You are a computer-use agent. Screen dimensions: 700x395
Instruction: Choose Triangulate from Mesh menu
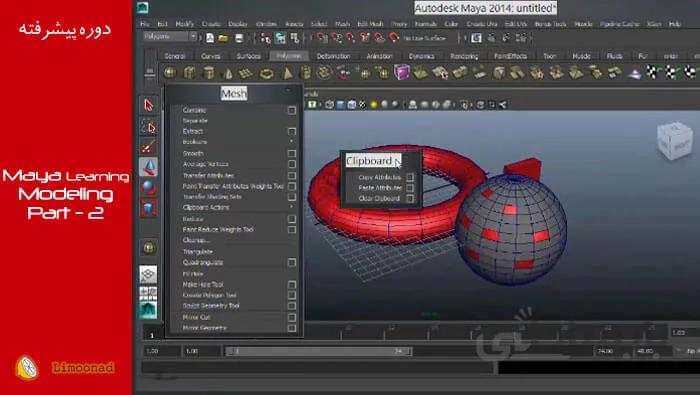click(198, 252)
